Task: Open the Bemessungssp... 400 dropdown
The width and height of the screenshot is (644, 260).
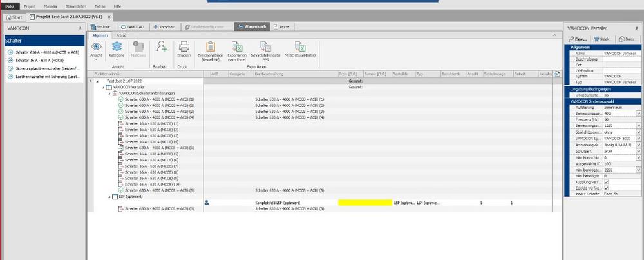Action: tap(639, 113)
